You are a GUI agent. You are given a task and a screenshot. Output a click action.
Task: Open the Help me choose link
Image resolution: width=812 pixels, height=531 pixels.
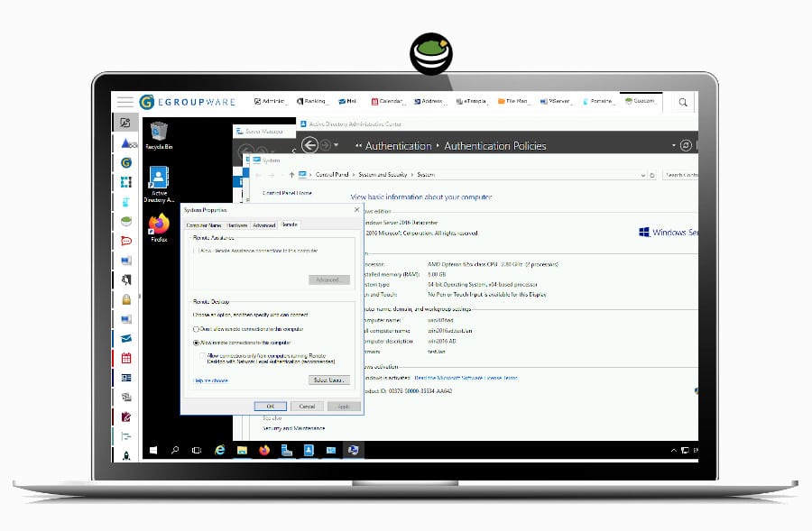tap(210, 381)
